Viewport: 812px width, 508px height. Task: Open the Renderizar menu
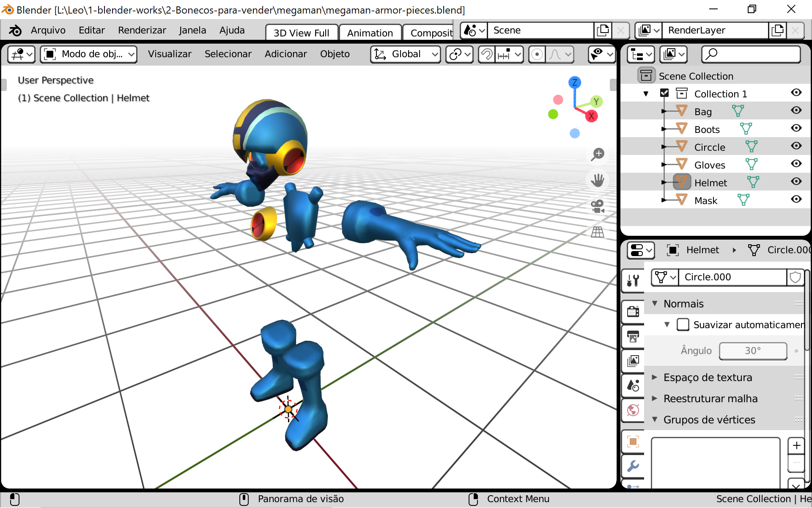pos(142,30)
